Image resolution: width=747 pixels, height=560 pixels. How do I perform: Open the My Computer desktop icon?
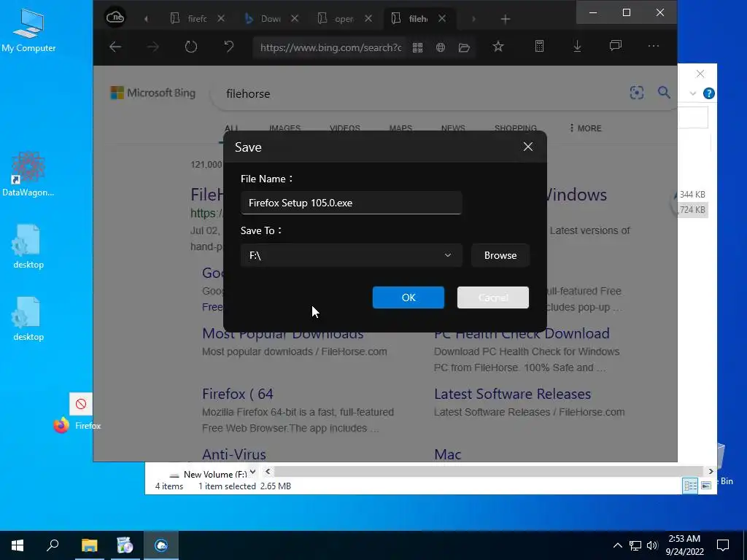(x=28, y=29)
